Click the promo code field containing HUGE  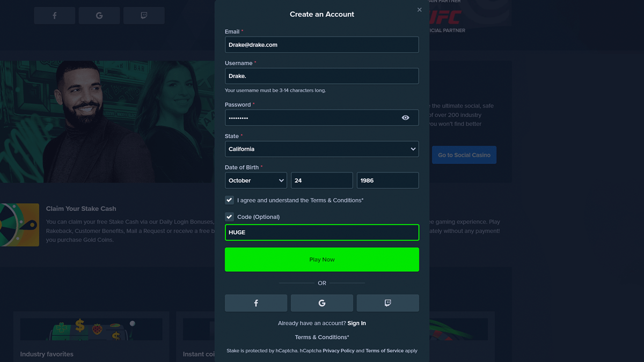point(322,232)
